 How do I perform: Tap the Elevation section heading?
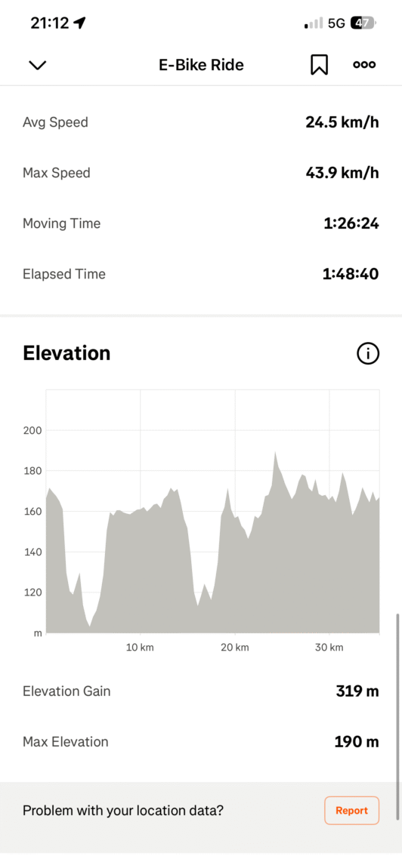[x=66, y=353]
